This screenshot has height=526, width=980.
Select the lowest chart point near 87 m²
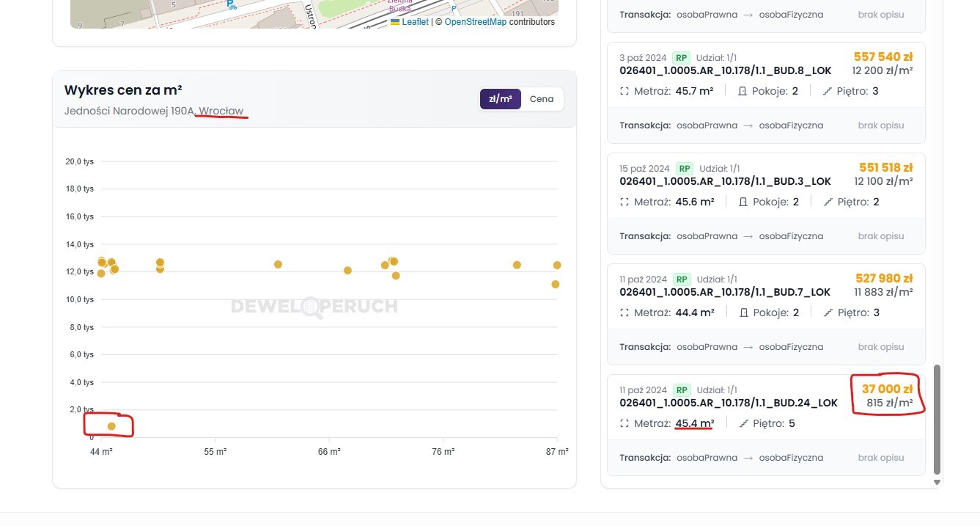tap(555, 284)
